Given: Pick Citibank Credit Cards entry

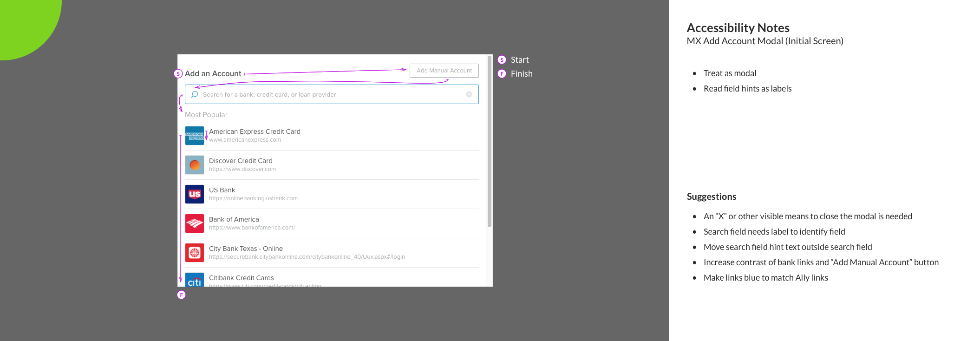Looking at the screenshot, I should tap(242, 278).
